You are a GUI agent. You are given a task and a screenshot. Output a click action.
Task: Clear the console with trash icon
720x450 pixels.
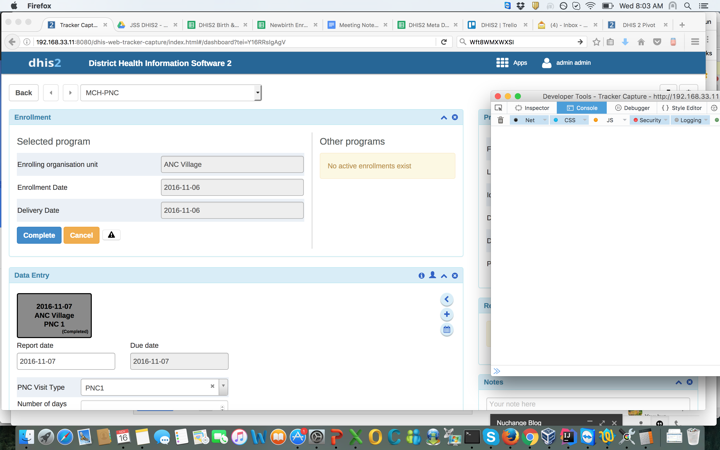(x=501, y=120)
